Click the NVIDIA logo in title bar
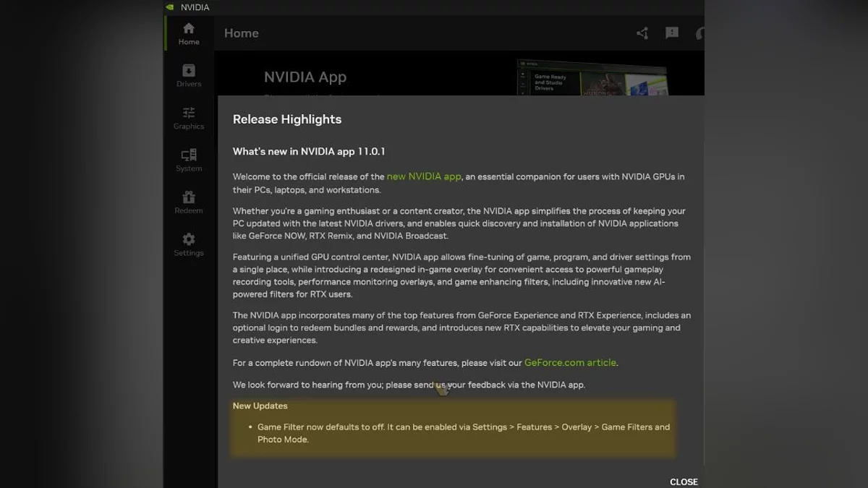868x488 pixels. click(x=169, y=7)
